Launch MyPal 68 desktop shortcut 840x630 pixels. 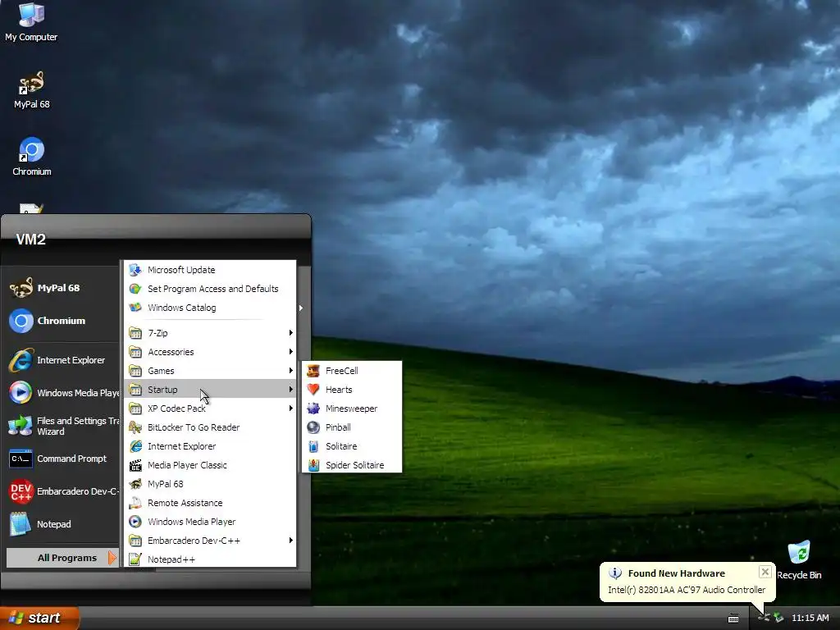[x=31, y=90]
